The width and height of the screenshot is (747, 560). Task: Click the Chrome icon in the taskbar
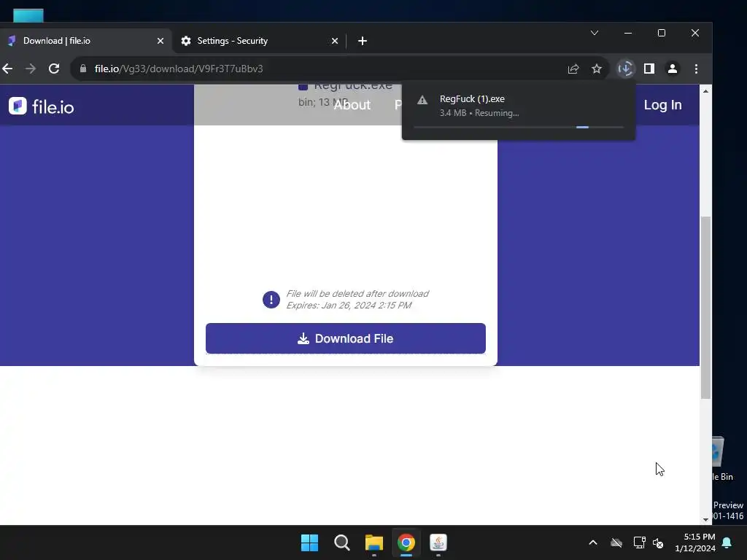[x=406, y=542]
